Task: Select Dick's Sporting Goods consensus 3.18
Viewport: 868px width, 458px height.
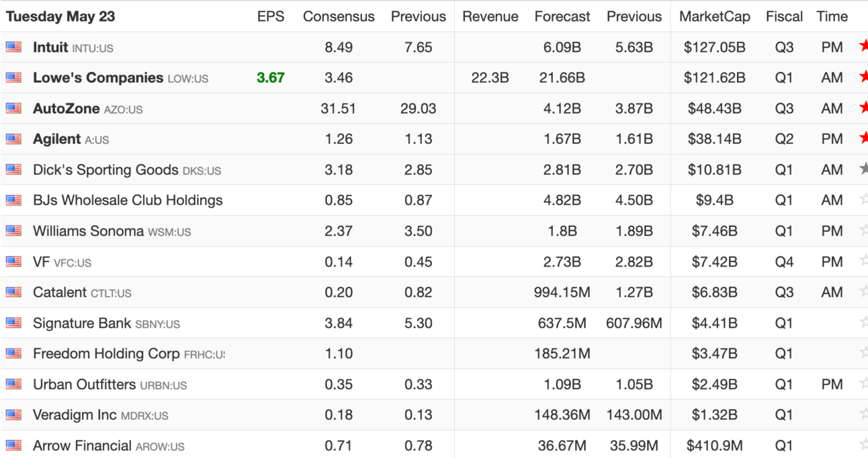Action: 339,170
